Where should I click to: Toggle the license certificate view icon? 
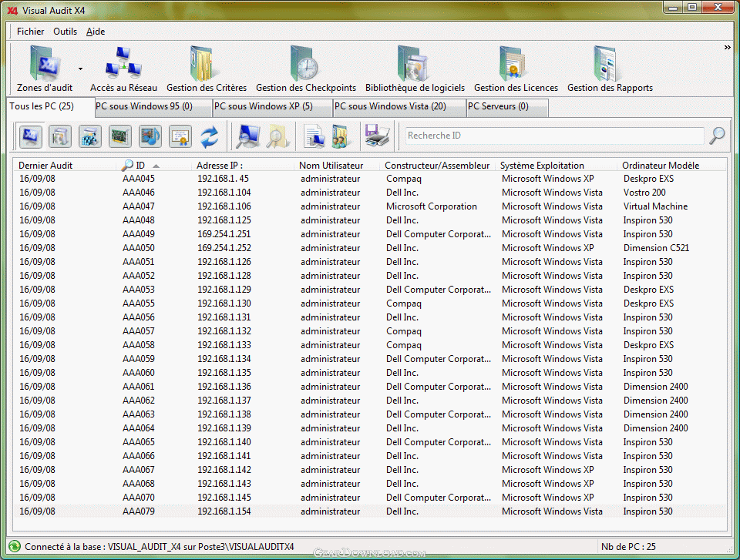tap(180, 136)
